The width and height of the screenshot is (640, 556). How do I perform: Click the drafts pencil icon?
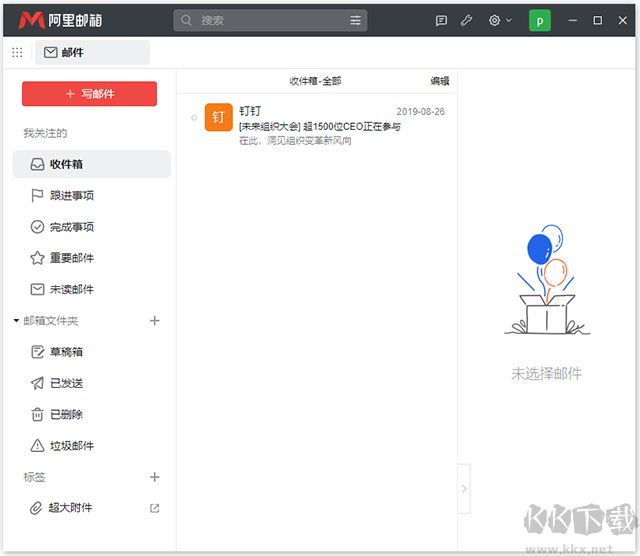37,352
